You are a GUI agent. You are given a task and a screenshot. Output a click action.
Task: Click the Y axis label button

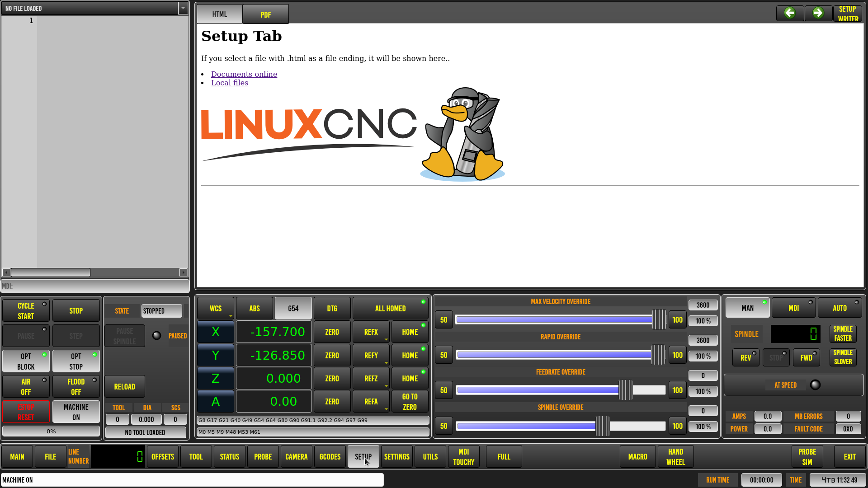click(x=216, y=355)
